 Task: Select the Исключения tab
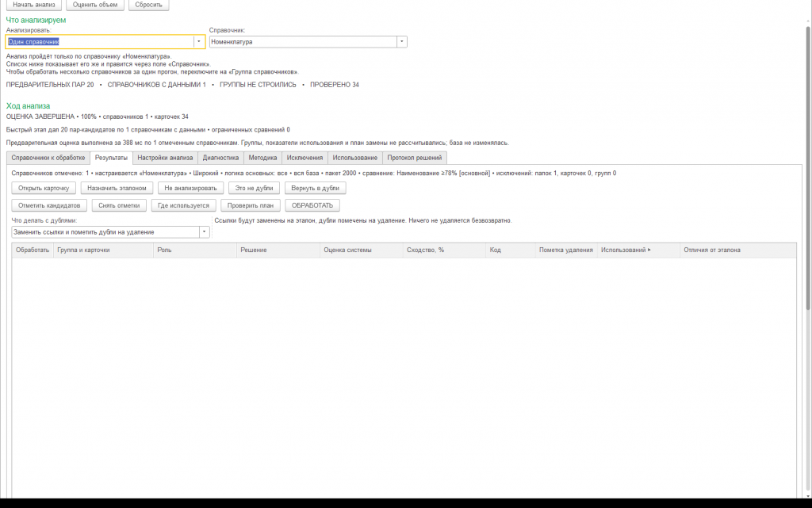[x=304, y=158]
